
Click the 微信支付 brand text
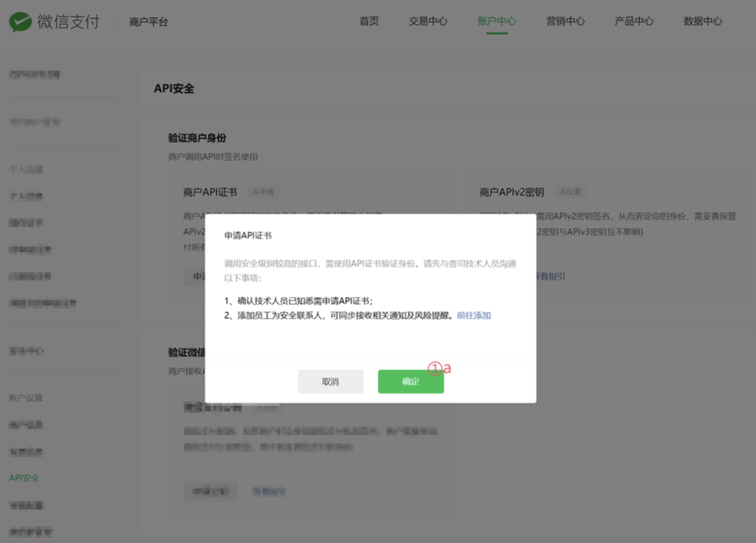tap(69, 22)
